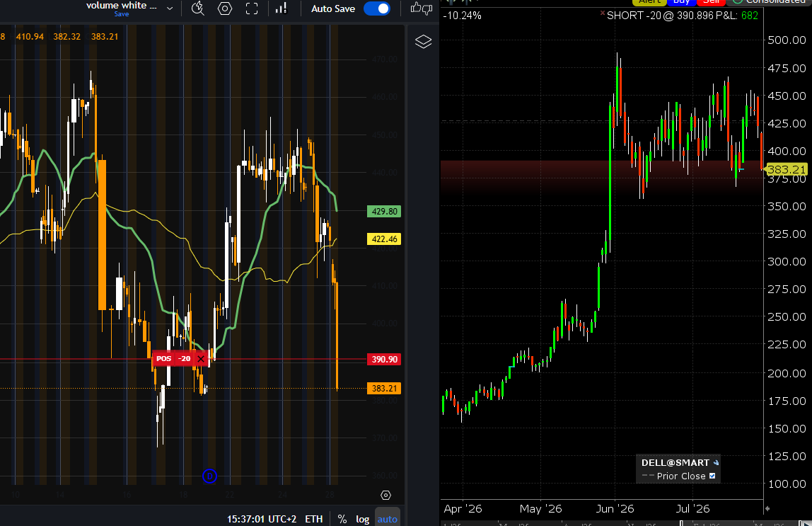
Task: Click the thumbs up feedback icon
Action: (x=416, y=8)
